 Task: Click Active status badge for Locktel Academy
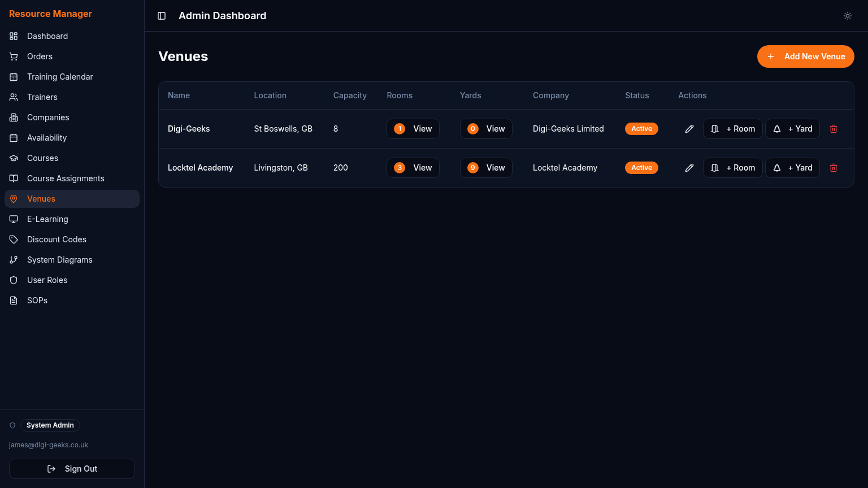pos(641,168)
